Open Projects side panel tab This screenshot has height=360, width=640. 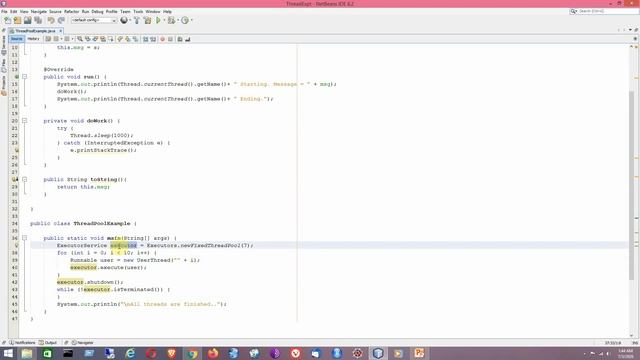[x=4, y=85]
